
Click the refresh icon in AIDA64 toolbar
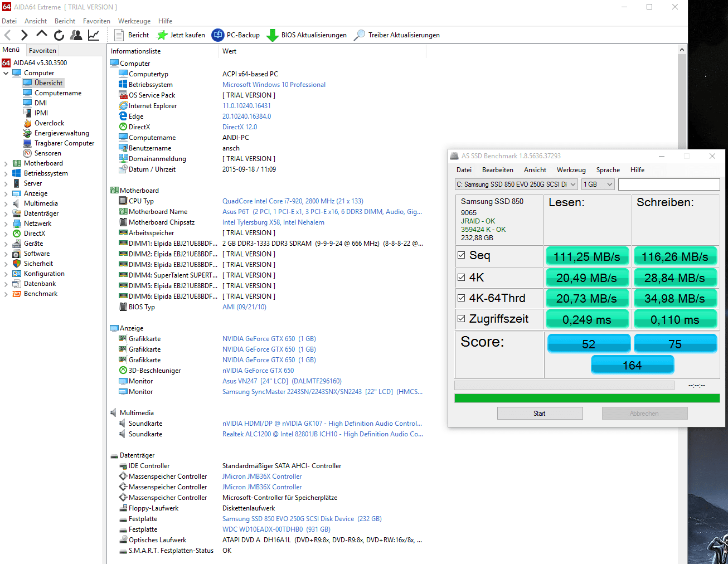59,35
